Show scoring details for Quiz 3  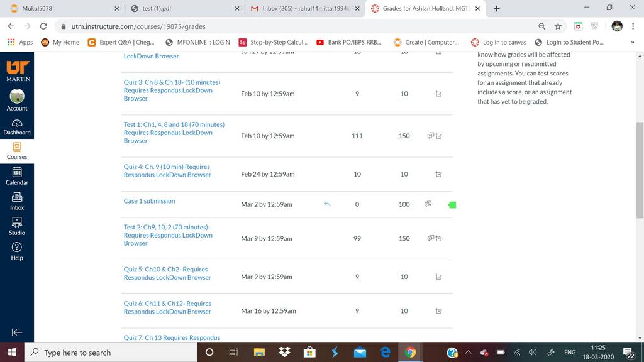tap(438, 94)
